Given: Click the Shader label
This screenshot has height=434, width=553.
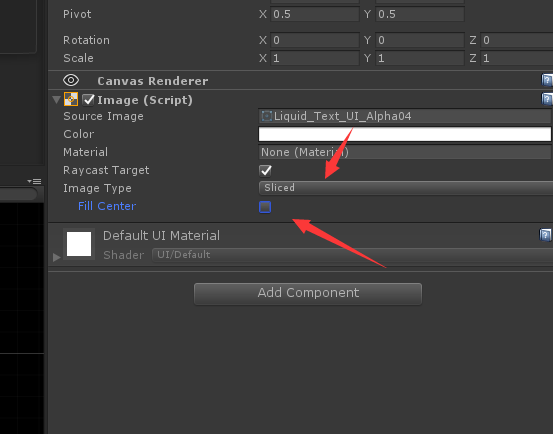Looking at the screenshot, I should pos(124,255).
